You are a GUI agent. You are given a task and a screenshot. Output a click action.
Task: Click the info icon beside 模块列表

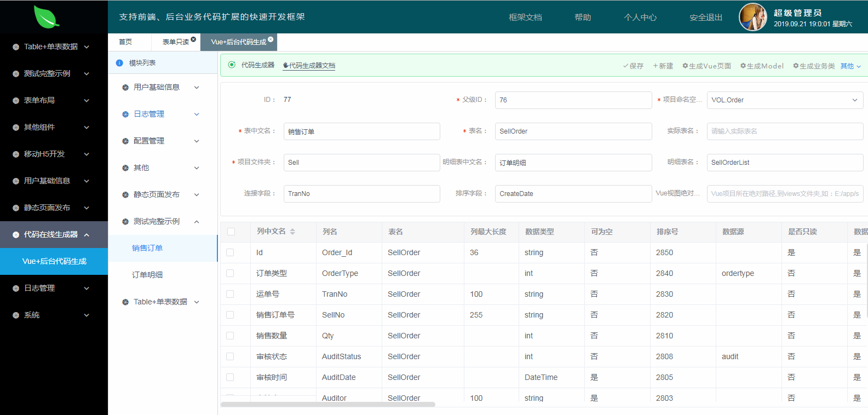119,63
